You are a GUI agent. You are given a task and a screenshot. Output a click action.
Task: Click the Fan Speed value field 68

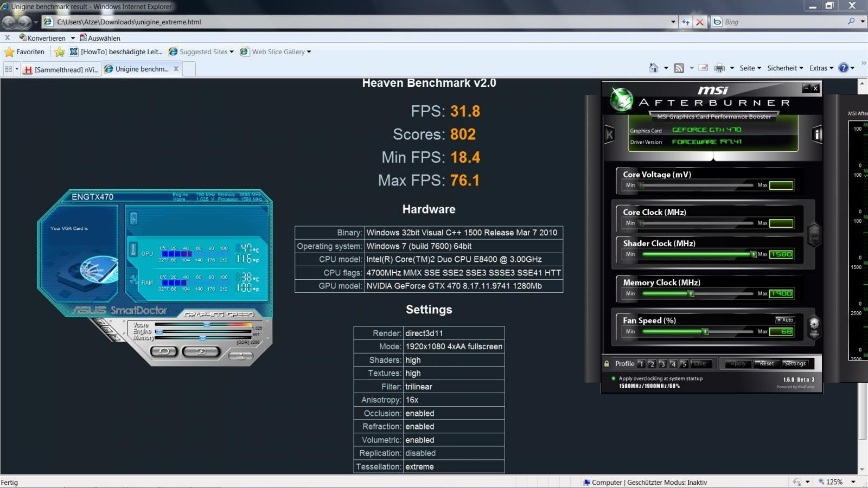[x=781, y=331]
